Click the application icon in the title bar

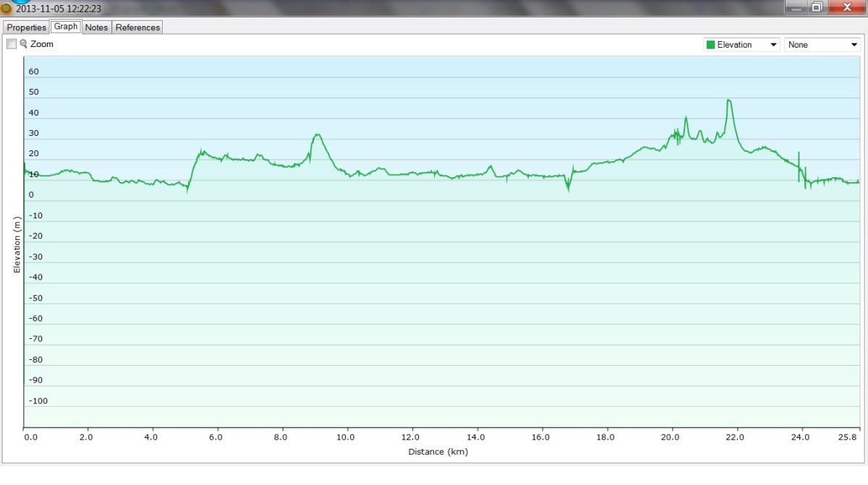tap(7, 9)
